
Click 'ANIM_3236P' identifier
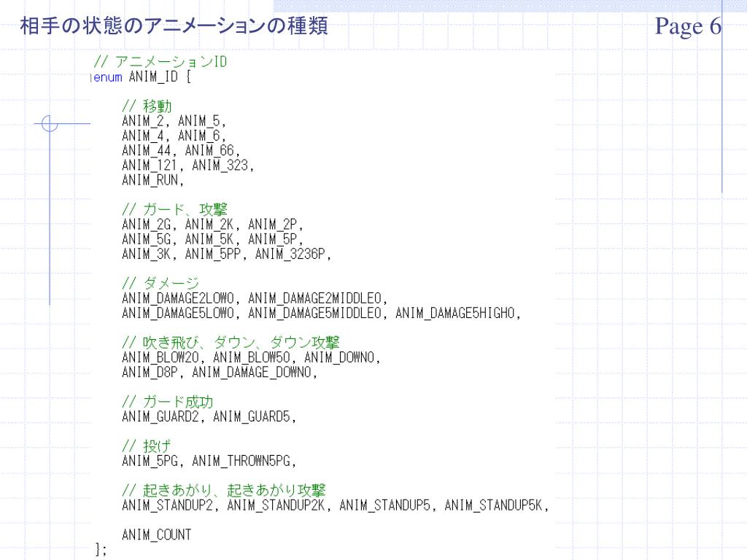290,254
